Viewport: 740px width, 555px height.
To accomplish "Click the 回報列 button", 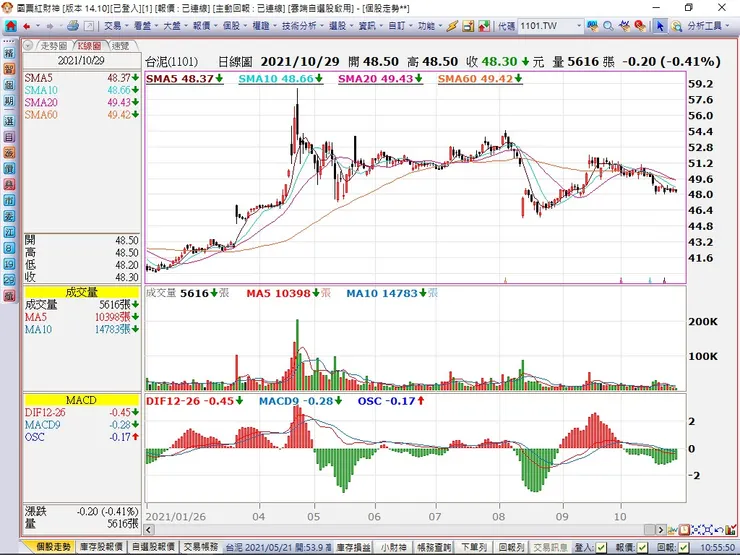I will (x=511, y=547).
